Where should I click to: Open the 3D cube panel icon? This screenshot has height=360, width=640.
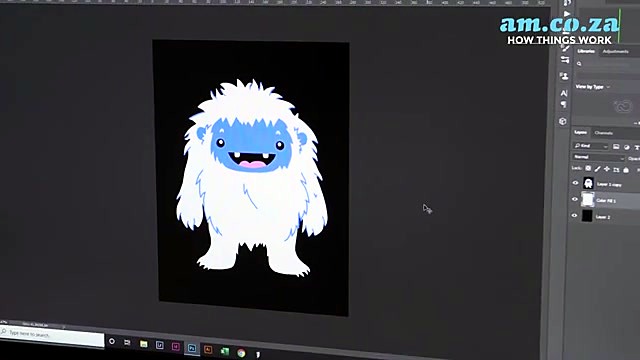(x=563, y=121)
